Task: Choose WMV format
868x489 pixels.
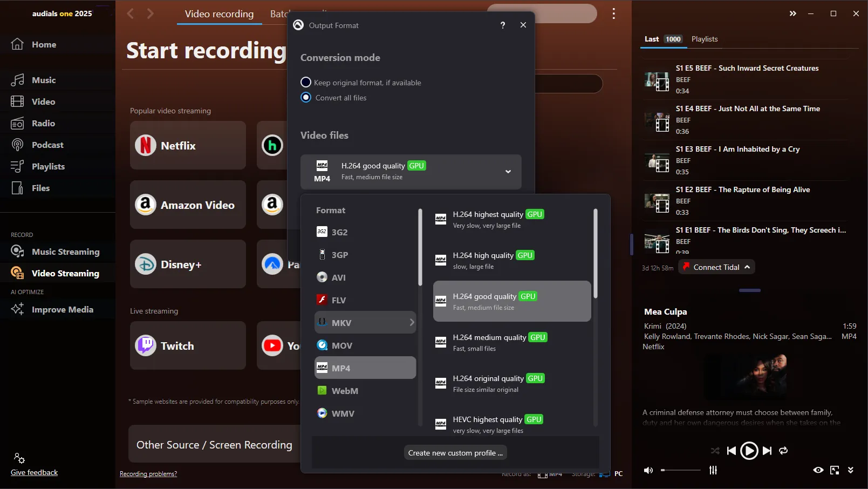Action: [x=365, y=413]
